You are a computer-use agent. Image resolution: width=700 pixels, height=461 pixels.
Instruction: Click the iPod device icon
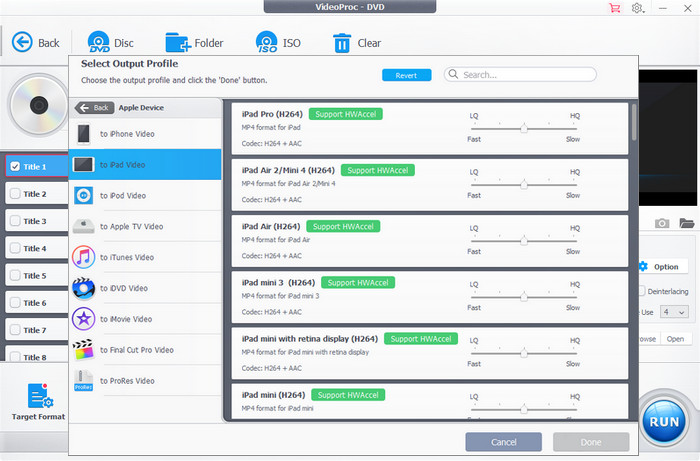tap(83, 195)
